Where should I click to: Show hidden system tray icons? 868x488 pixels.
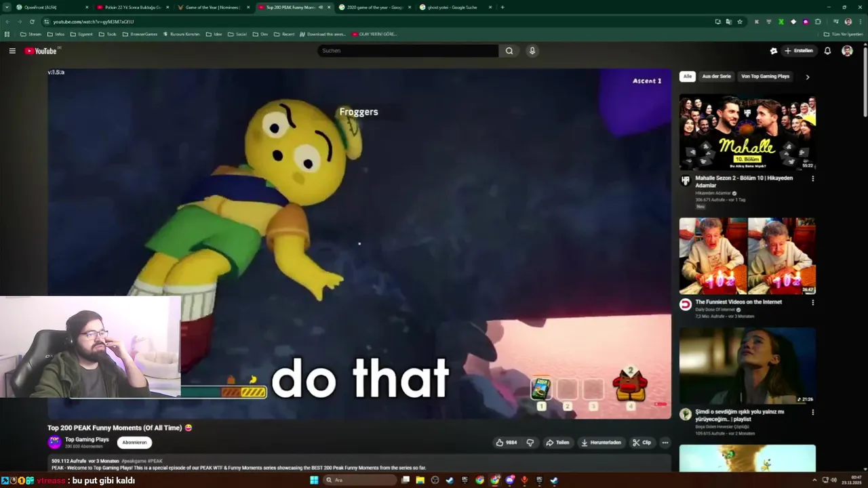coord(814,481)
